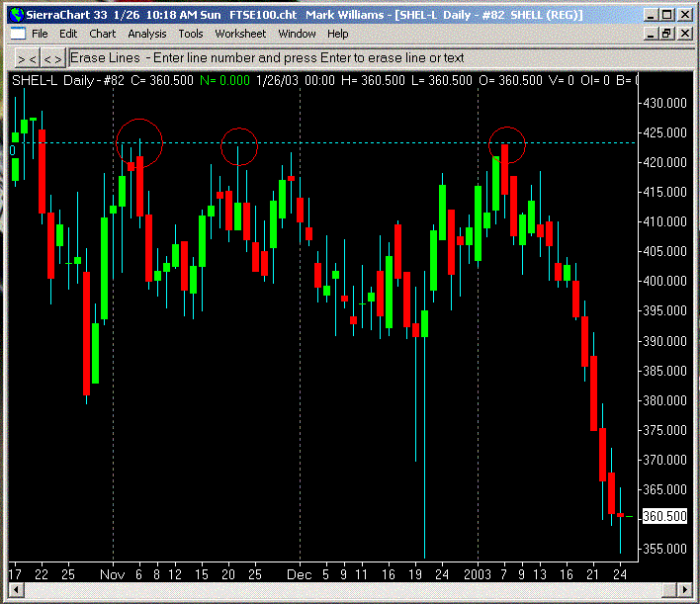Click the 360.500 current price label
The height and width of the screenshot is (604, 700).
pyautogui.click(x=664, y=516)
